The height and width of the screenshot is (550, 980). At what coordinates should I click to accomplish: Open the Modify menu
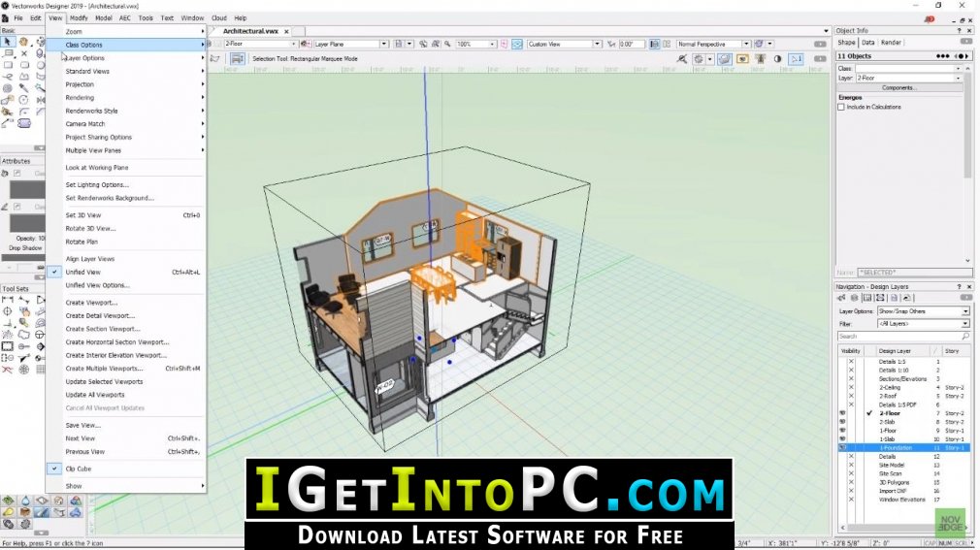[79, 18]
